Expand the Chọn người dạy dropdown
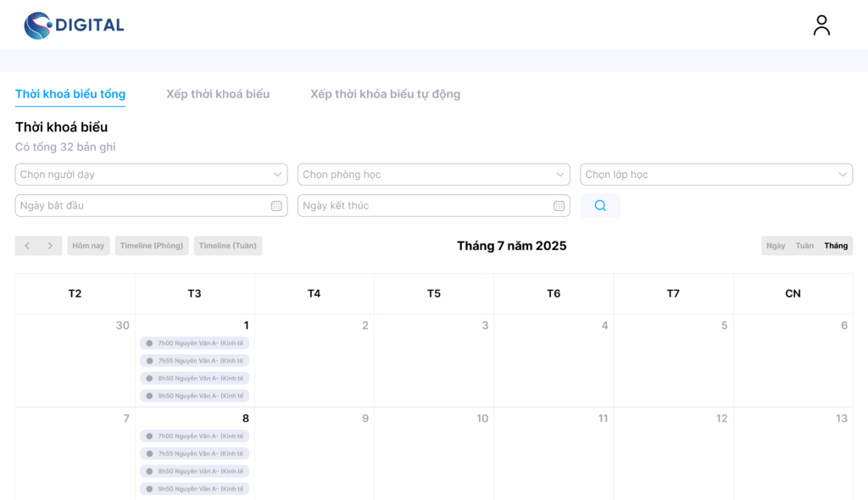This screenshot has height=500, width=868. (151, 175)
